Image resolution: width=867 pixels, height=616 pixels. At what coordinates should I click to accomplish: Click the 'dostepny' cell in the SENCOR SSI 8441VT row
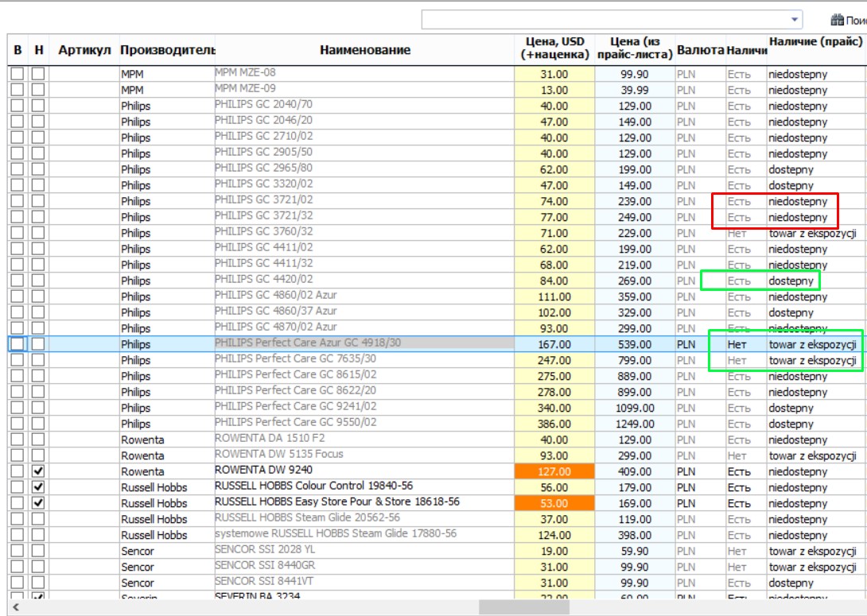click(x=815, y=583)
